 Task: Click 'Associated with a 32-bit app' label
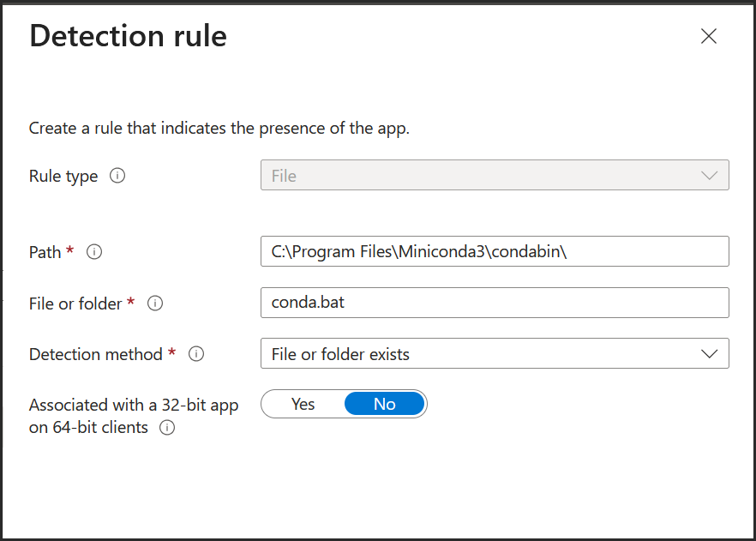133,406
